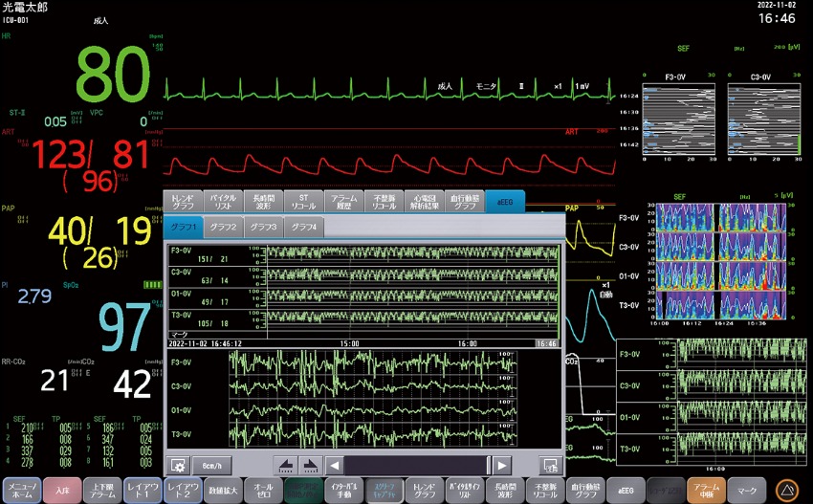Click the SpO2 green signal bar indicator
Viewport: 813px width, 504px height.
tap(152, 285)
